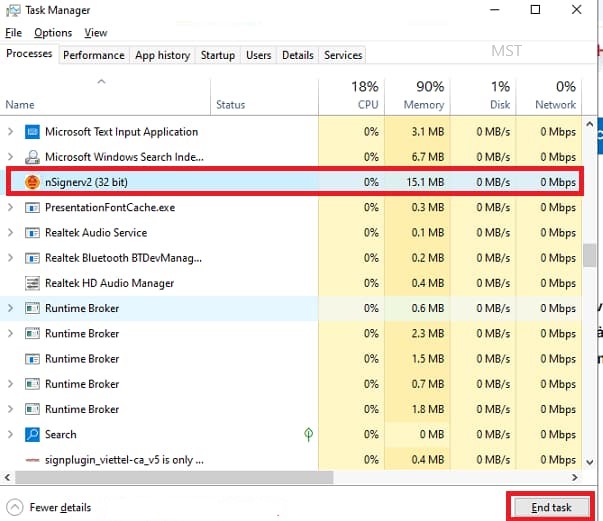The image size is (603, 521).
Task: Open the Options menu
Action: [x=53, y=33]
